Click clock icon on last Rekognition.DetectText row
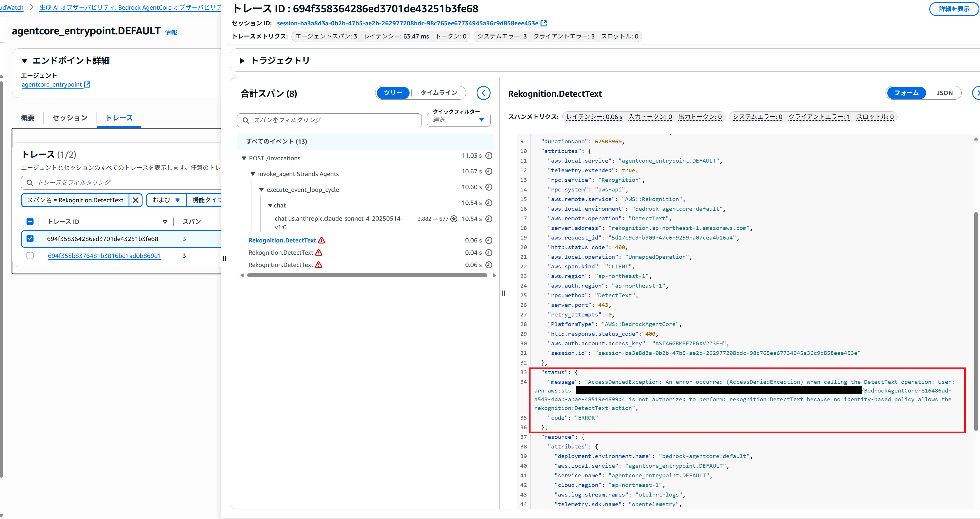Image resolution: width=980 pixels, height=519 pixels. [x=489, y=265]
